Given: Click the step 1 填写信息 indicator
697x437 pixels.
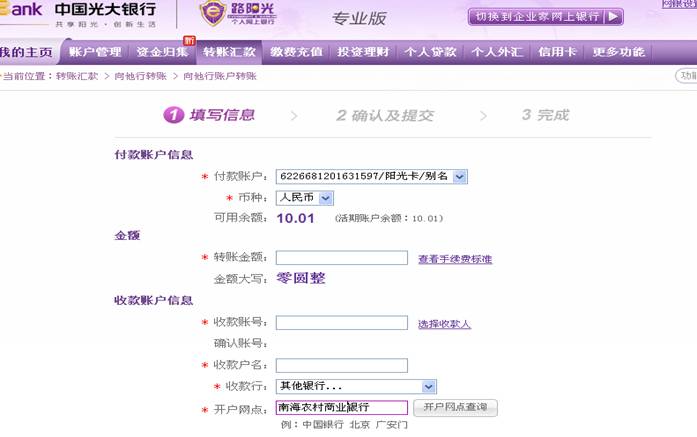Looking at the screenshot, I should [210, 115].
